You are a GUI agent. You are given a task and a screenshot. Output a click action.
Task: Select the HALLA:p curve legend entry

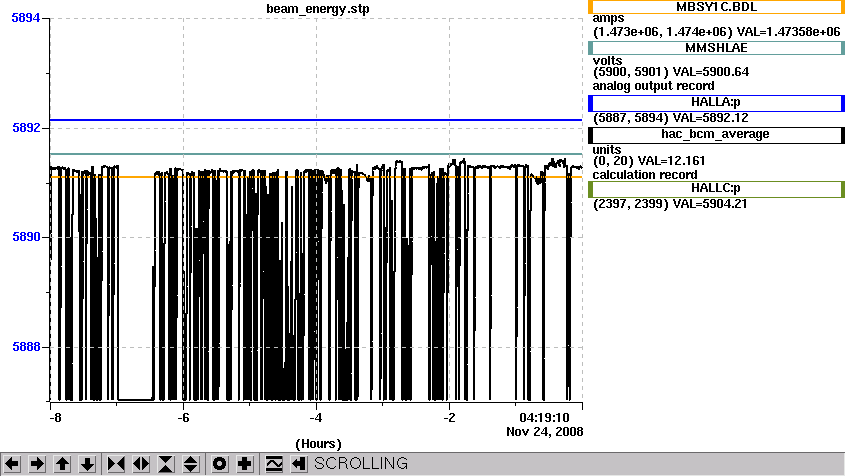tap(716, 102)
